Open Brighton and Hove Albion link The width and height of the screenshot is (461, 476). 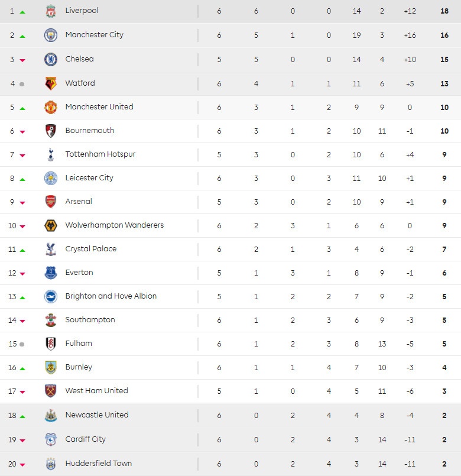tap(111, 296)
